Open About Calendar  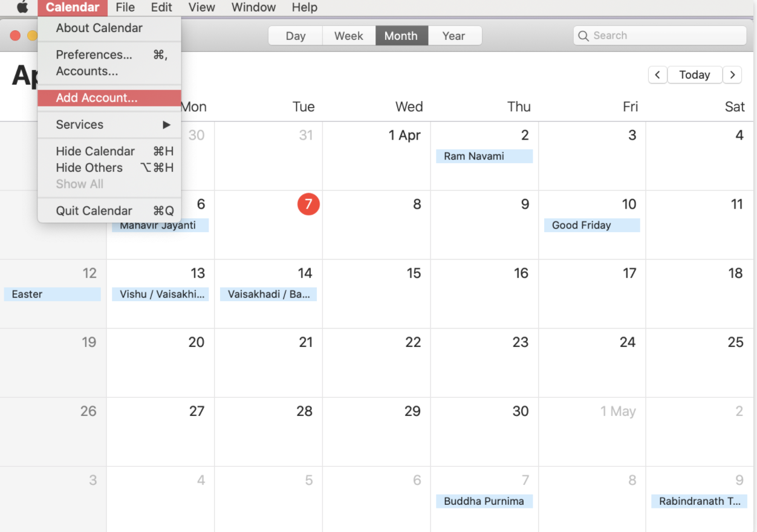pos(99,28)
